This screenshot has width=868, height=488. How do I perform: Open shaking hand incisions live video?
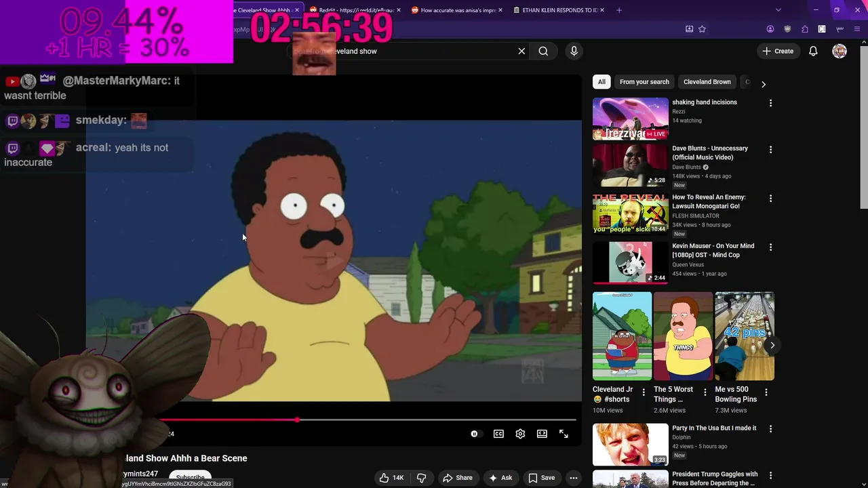point(631,119)
